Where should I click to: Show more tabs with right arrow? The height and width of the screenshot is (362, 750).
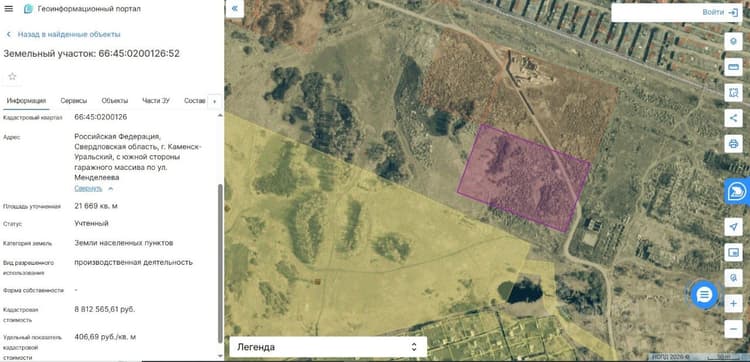[214, 101]
